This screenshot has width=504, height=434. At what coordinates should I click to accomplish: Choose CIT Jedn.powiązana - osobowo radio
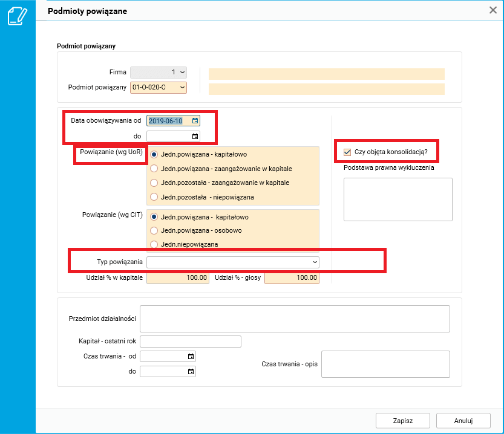(155, 231)
